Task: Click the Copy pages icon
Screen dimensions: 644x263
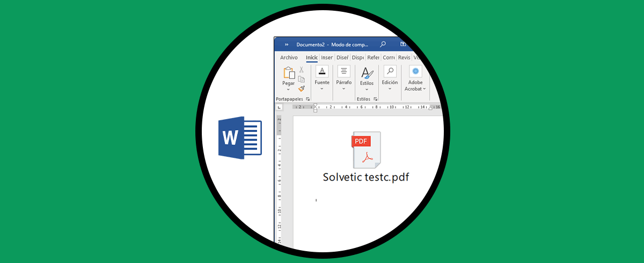Action: [x=302, y=79]
